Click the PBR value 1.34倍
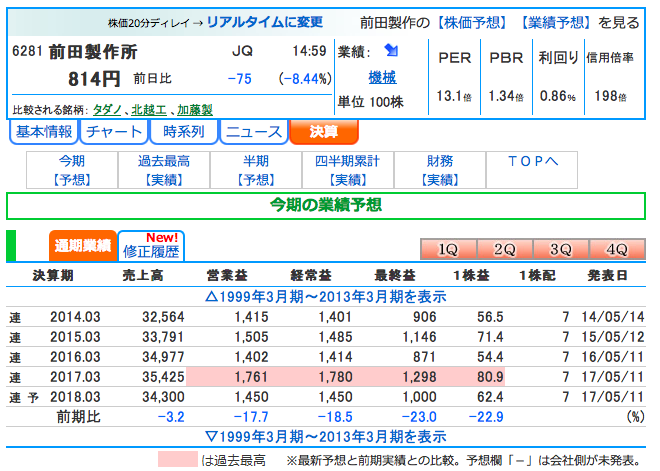The width and height of the screenshot is (660, 471). click(x=506, y=96)
